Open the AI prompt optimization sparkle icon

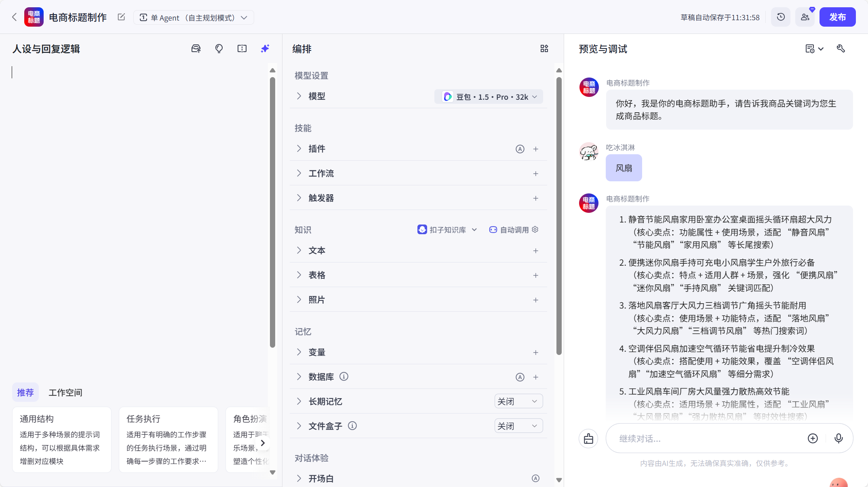click(265, 48)
